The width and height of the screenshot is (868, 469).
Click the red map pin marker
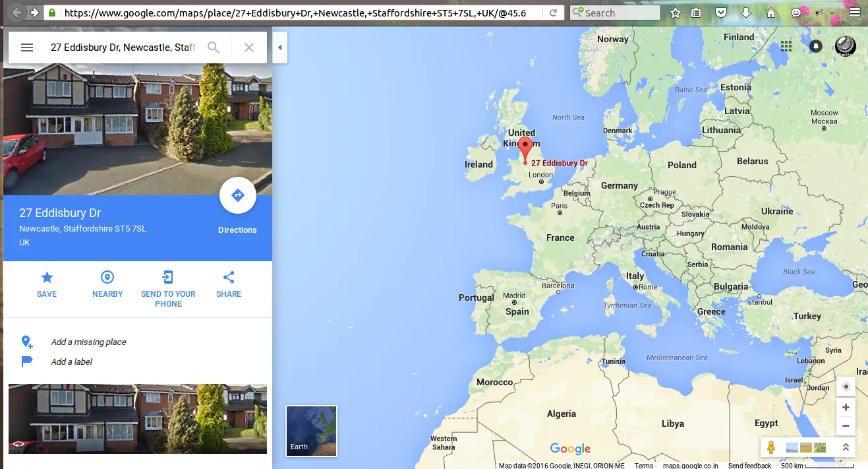[x=525, y=150]
